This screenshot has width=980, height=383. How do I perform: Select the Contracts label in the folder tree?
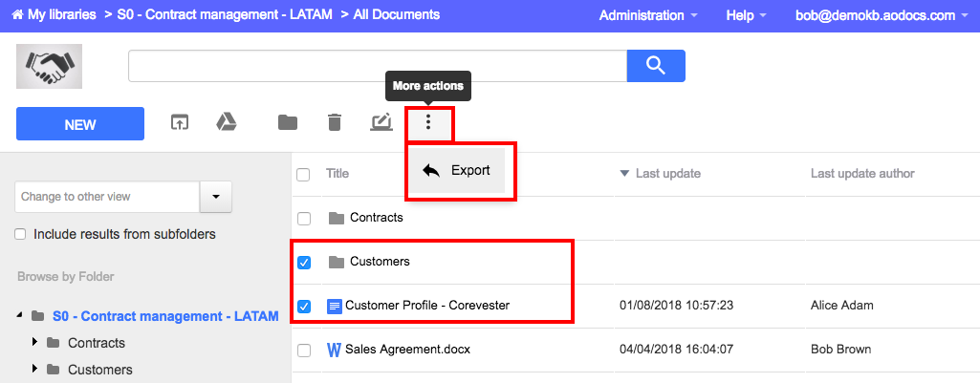point(97,343)
